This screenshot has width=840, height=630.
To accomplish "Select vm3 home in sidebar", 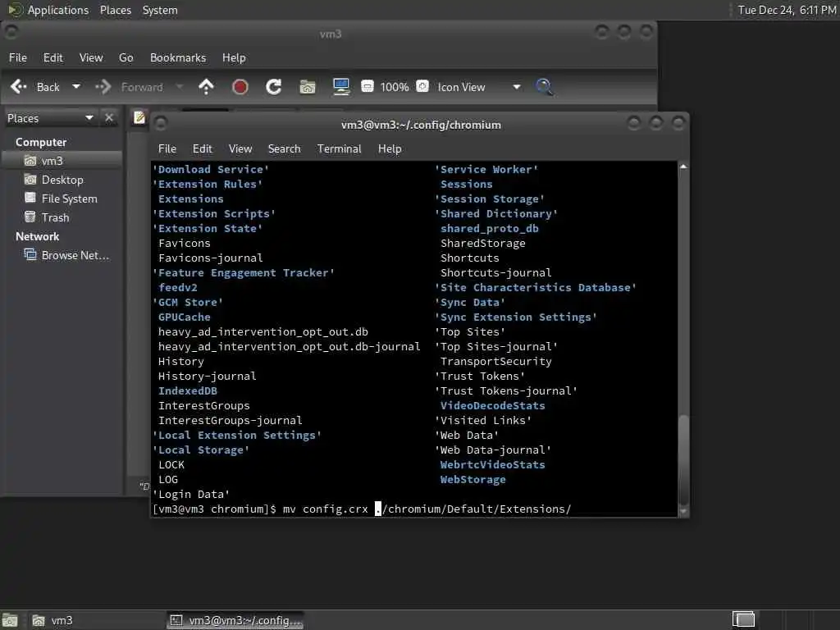I will point(62,161).
